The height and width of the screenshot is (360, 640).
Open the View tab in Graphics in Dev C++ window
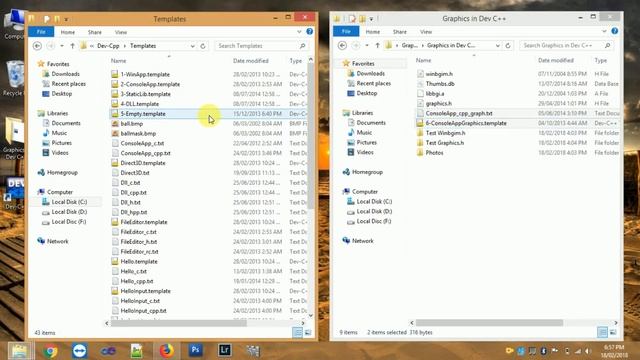click(x=426, y=32)
